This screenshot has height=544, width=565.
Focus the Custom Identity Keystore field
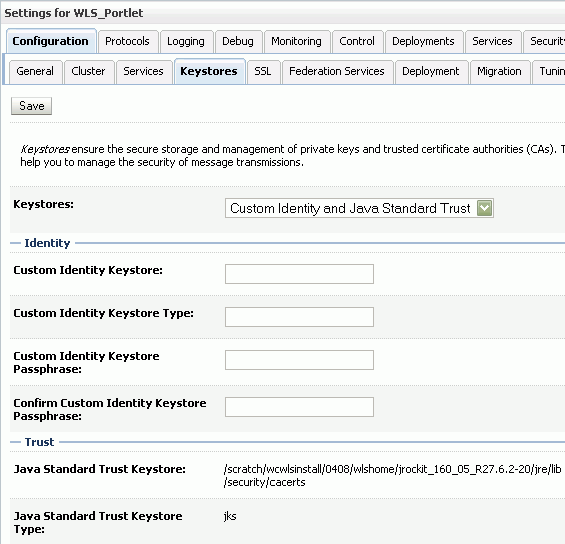(x=299, y=274)
